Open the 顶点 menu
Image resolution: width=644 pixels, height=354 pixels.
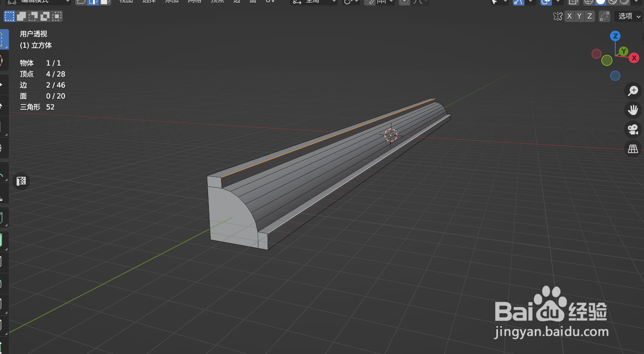[x=217, y=1]
